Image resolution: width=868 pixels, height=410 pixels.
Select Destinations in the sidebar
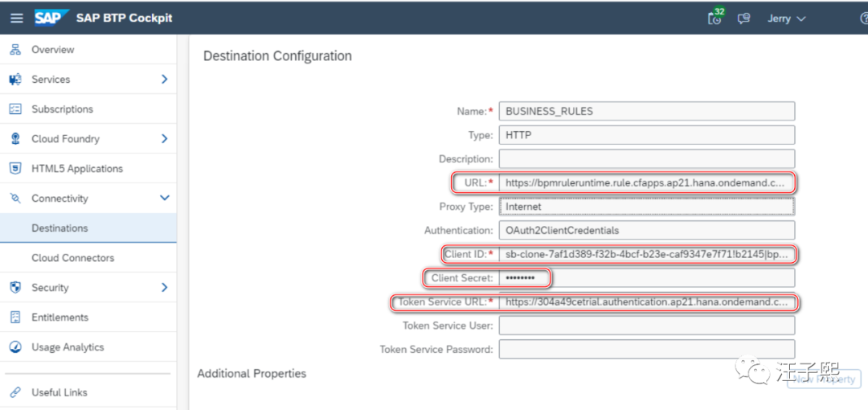[x=88, y=228]
